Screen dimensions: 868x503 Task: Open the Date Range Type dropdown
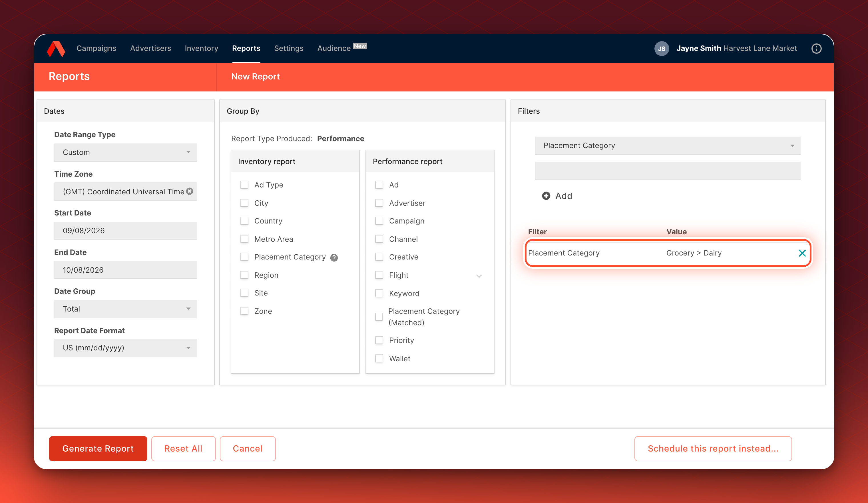click(x=125, y=152)
